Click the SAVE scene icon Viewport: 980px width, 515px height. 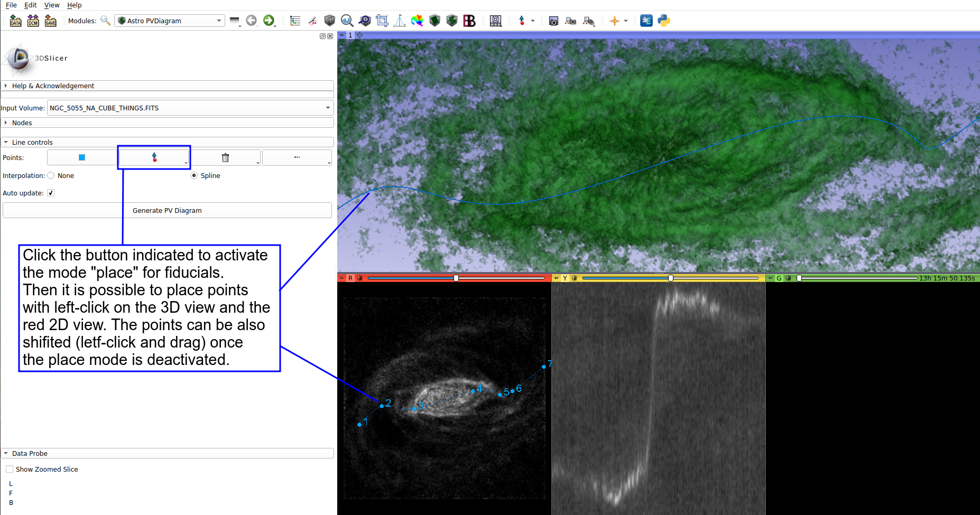[x=50, y=21]
